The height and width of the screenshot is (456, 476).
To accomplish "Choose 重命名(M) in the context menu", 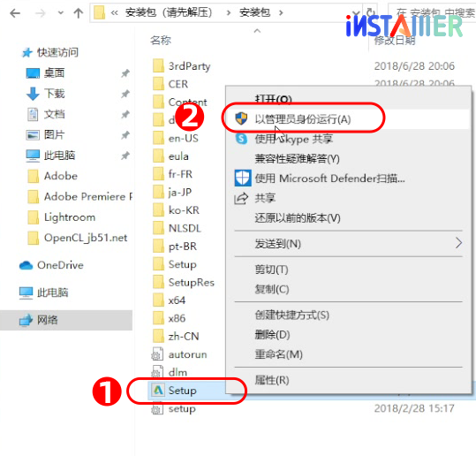I will pos(279,354).
